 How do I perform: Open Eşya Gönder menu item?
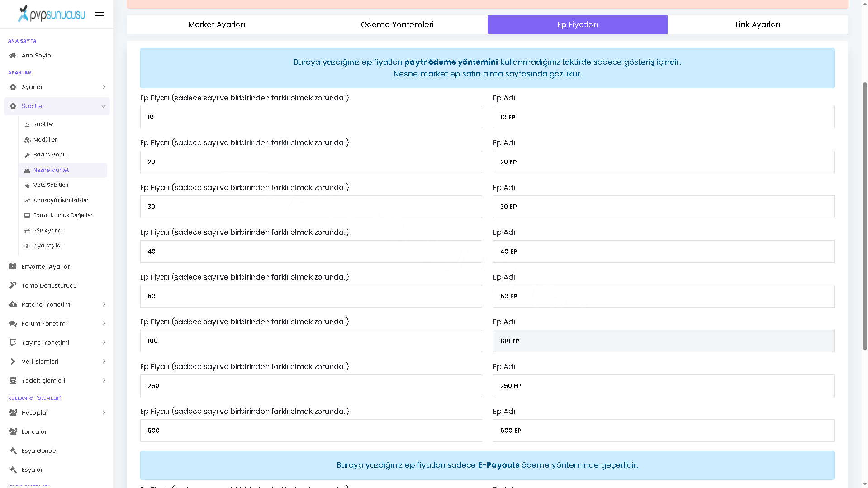pyautogui.click(x=57, y=451)
